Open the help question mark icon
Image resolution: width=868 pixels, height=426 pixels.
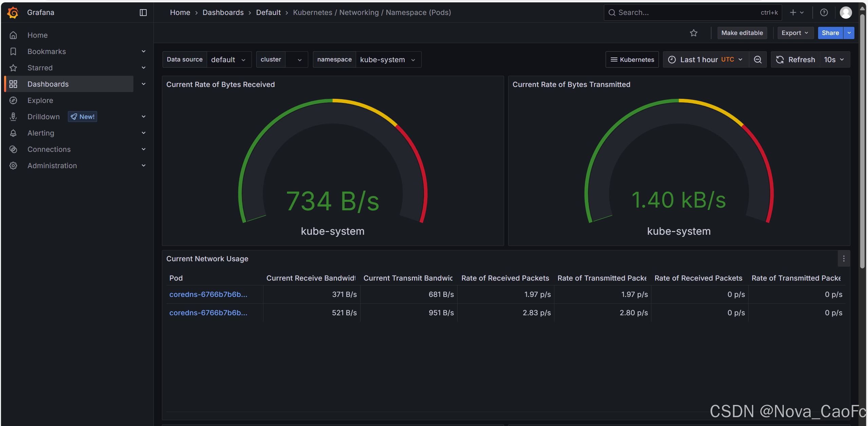click(824, 13)
